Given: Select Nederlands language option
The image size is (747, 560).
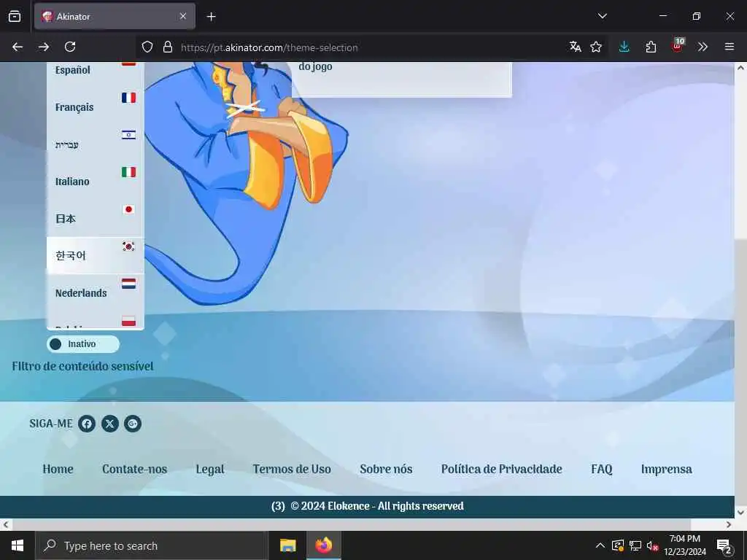Looking at the screenshot, I should pyautogui.click(x=96, y=293).
